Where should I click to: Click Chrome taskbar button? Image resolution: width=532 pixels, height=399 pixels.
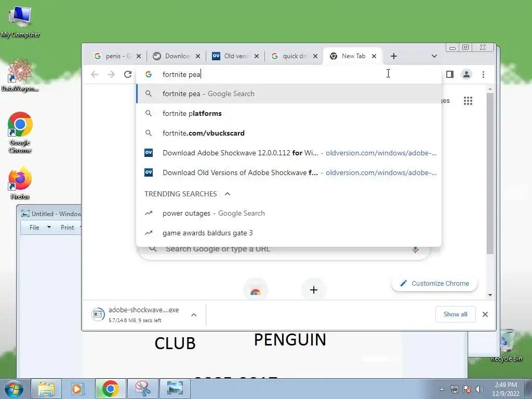click(x=110, y=389)
